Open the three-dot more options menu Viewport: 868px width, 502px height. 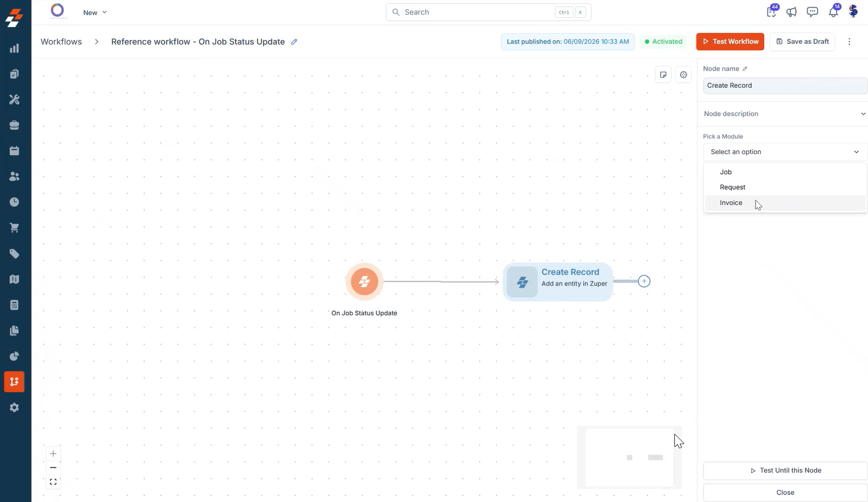coord(849,42)
